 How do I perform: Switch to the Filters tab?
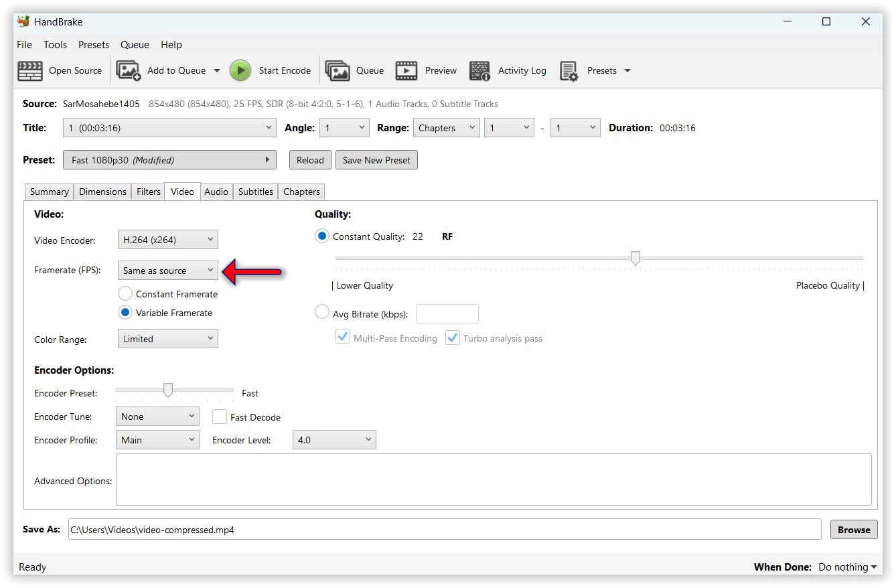tap(149, 192)
